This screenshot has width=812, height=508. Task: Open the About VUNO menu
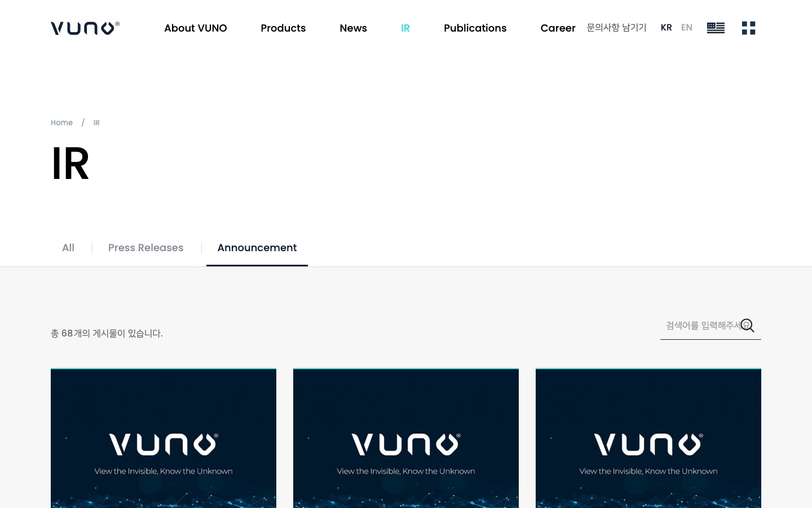pos(196,28)
